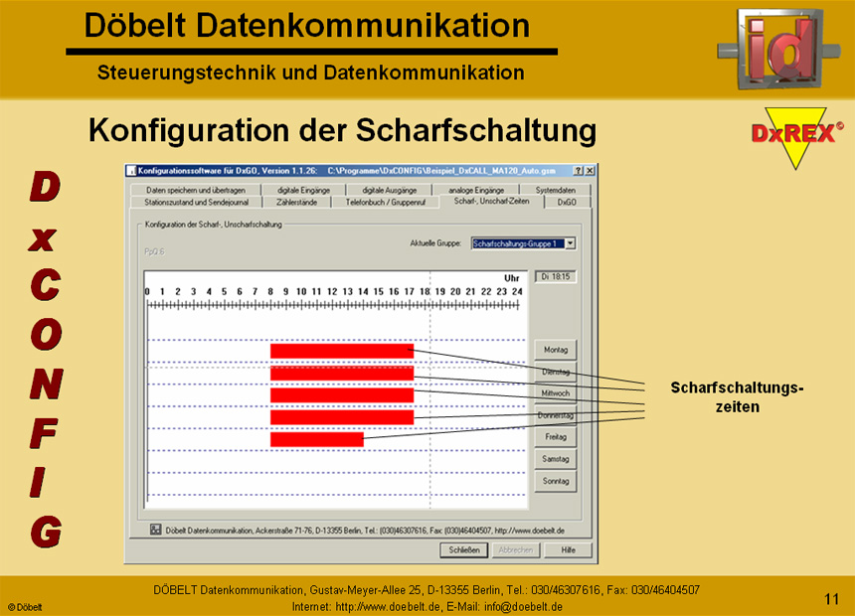
Task: Switch to the DxGO tab
Action: (x=567, y=203)
